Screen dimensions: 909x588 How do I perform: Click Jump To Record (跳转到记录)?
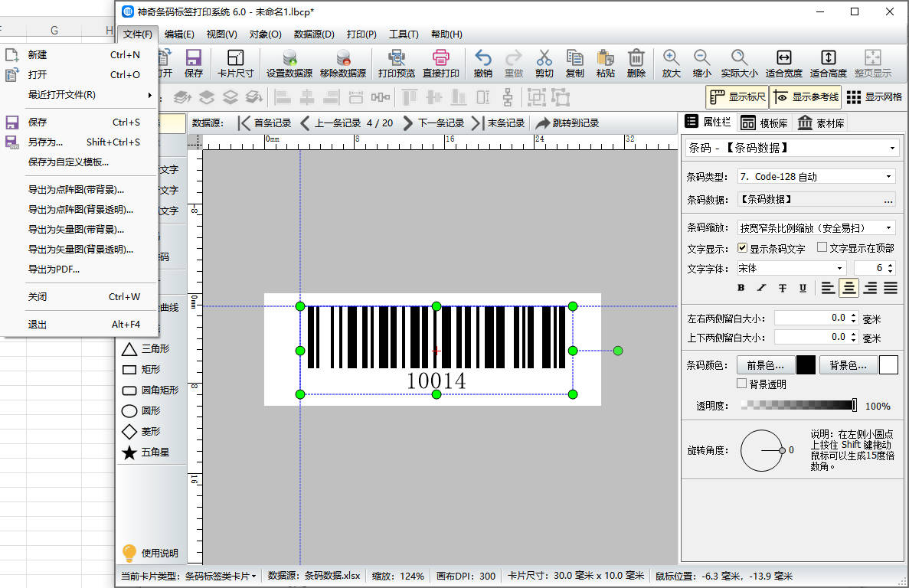coord(567,122)
